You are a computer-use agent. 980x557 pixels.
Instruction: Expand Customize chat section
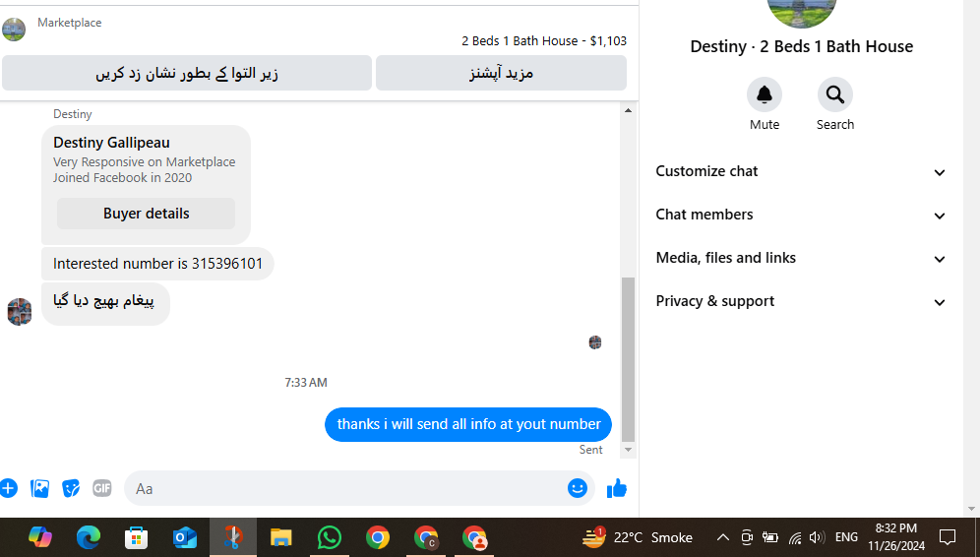[x=800, y=172]
